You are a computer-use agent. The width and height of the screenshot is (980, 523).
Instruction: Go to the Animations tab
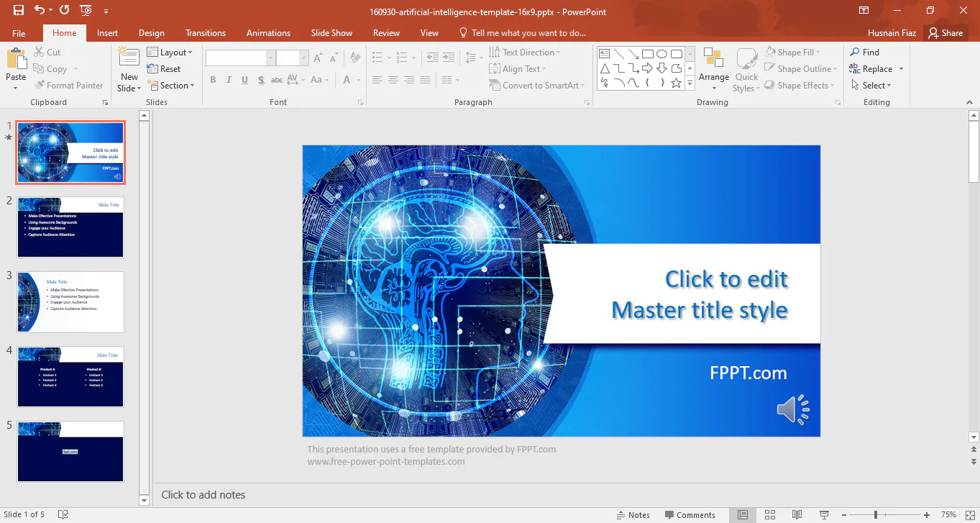point(268,33)
